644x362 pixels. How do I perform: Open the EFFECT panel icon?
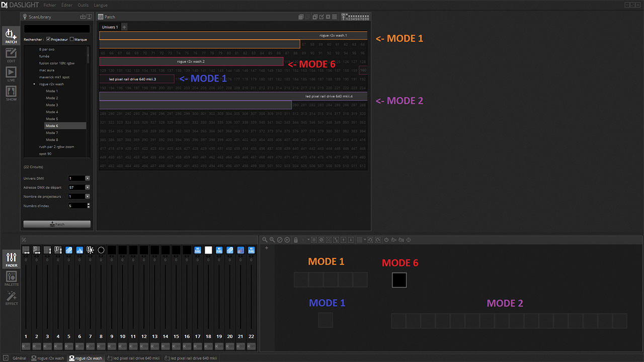(12, 298)
